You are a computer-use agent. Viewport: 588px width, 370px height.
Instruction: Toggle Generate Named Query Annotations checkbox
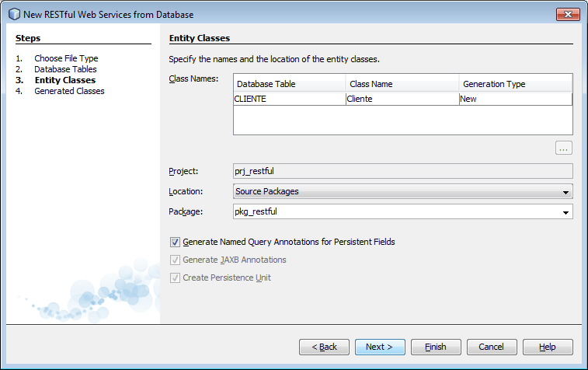[x=175, y=242]
